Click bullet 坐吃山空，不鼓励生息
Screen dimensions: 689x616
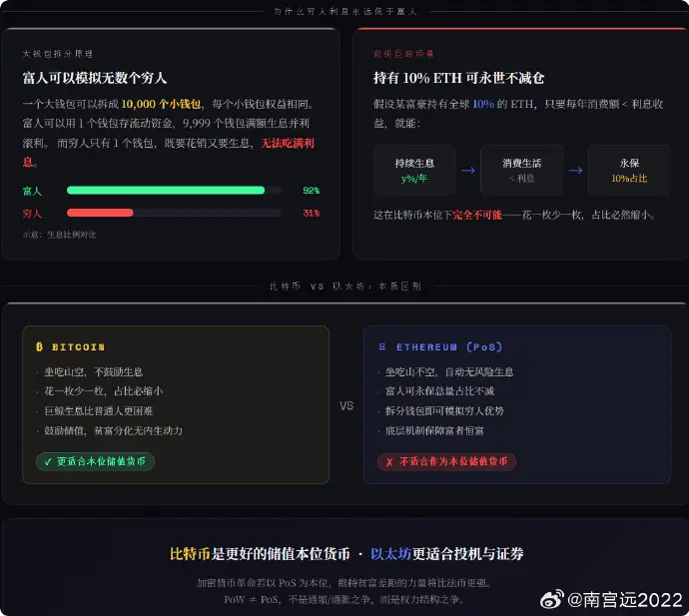click(x=94, y=372)
